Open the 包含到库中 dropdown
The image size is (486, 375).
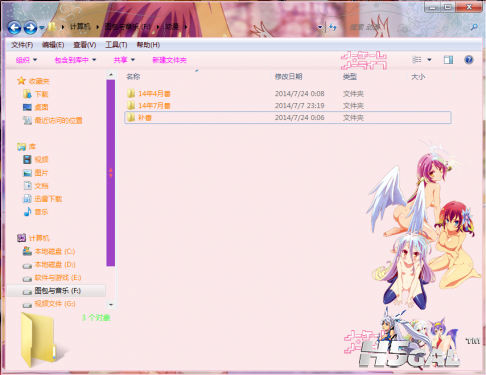click(x=75, y=60)
